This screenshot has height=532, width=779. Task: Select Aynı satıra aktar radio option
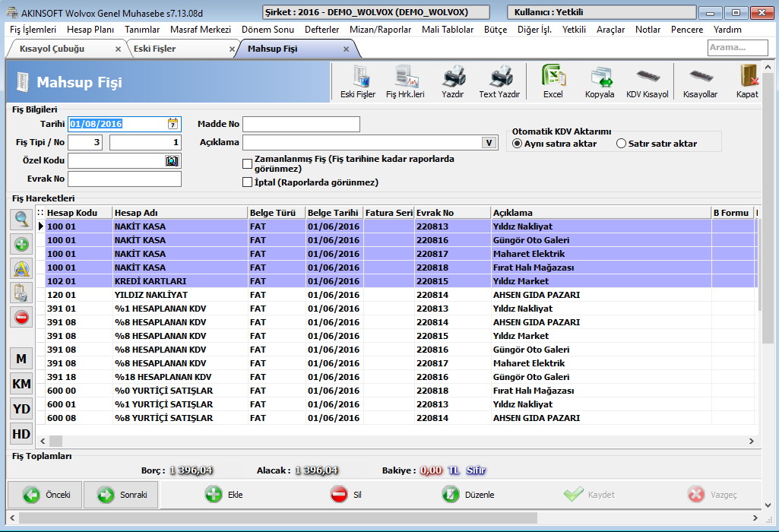[x=518, y=144]
